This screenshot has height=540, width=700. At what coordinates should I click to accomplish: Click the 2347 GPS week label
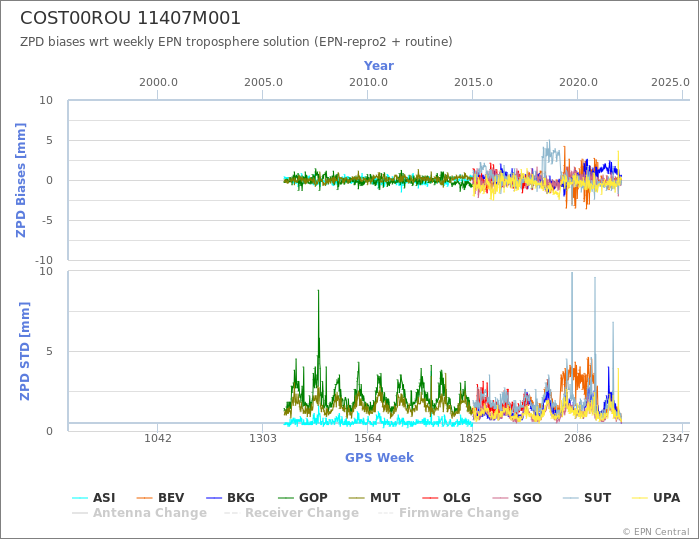pyautogui.click(x=676, y=438)
